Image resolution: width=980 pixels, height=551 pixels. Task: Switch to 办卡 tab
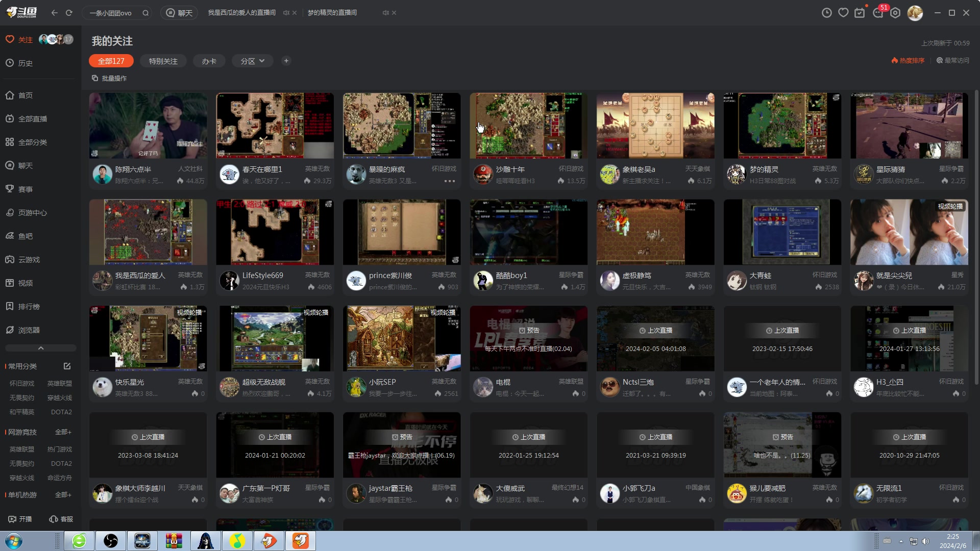point(209,61)
